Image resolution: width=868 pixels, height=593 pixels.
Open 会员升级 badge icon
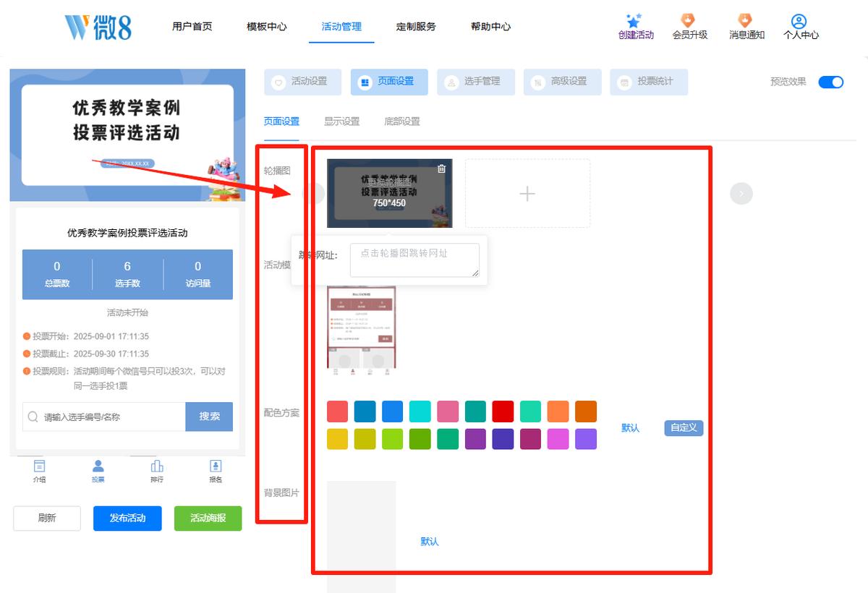pyautogui.click(x=689, y=20)
